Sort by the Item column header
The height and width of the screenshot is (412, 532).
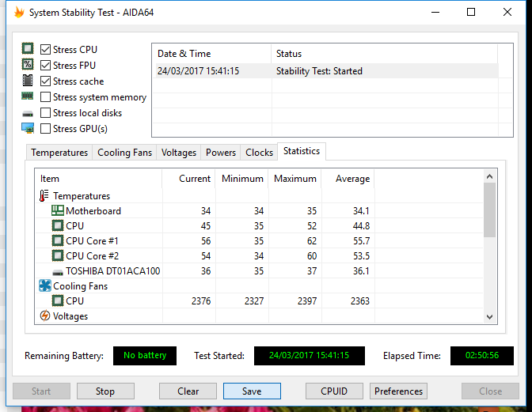point(98,179)
